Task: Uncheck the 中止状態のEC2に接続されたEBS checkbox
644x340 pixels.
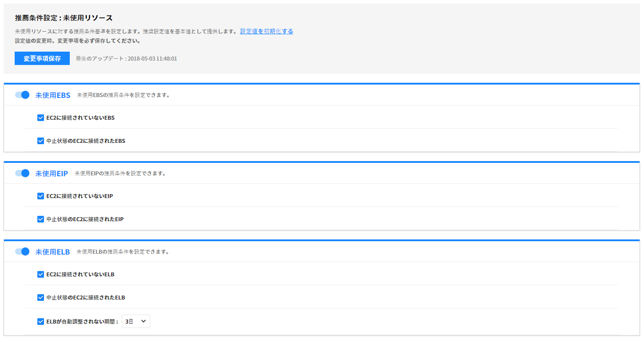Action: click(x=40, y=141)
